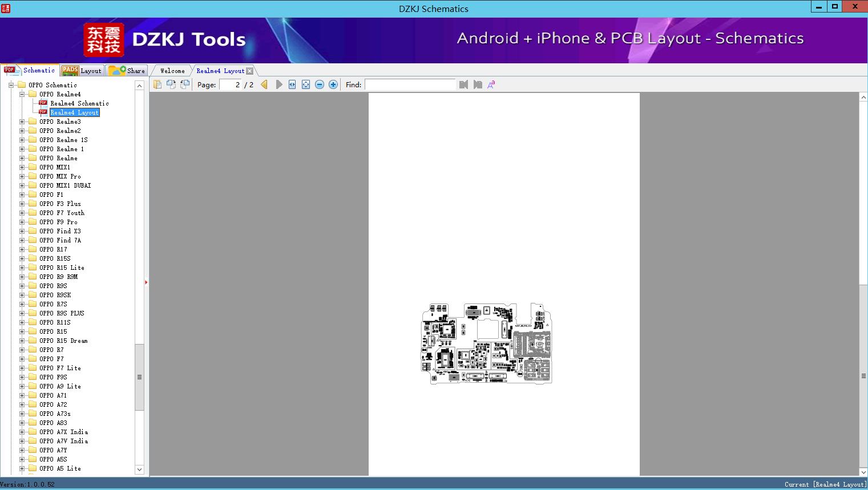Fit page to width icon
This screenshot has height=490, width=868.
tap(292, 84)
